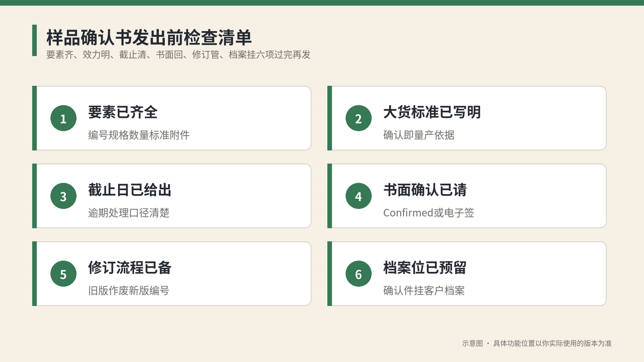
Task: Click the green circle numbered 4
Action: point(358,196)
